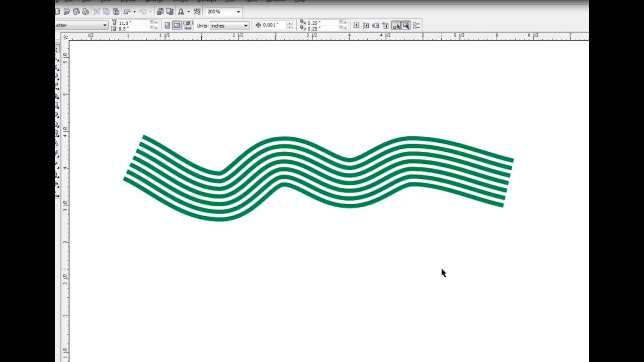Click the page height field showing 8.5
644x362 pixels.
(133, 29)
